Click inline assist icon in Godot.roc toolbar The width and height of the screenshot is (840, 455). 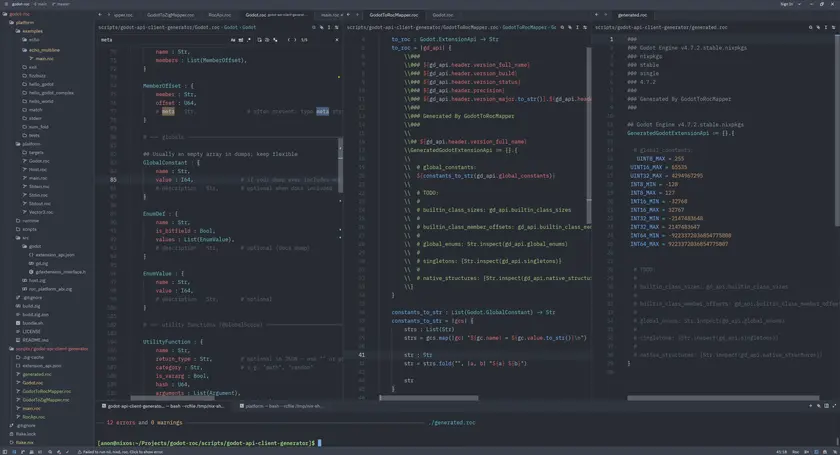[321, 27]
